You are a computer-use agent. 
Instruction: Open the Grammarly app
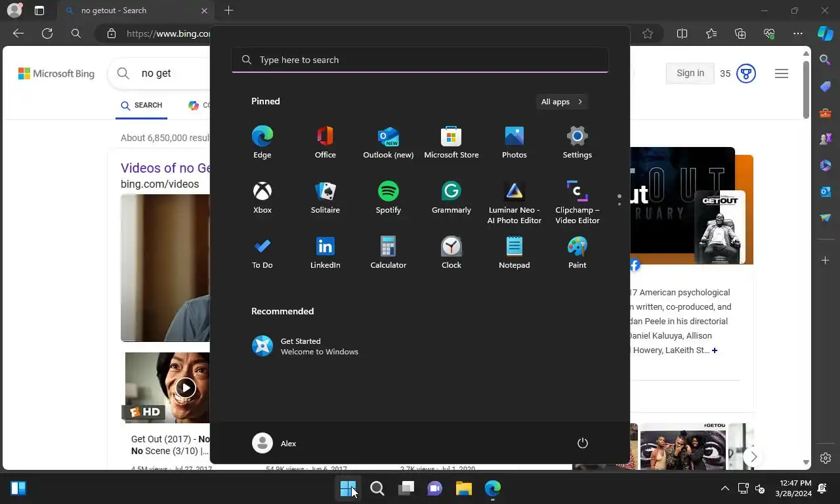pyautogui.click(x=451, y=198)
